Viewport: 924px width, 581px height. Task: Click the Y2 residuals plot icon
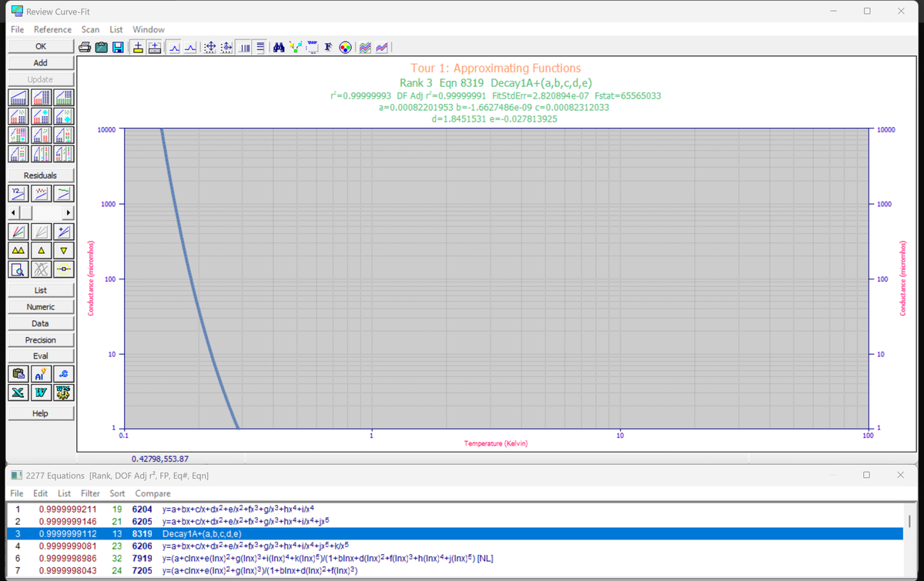coord(17,192)
